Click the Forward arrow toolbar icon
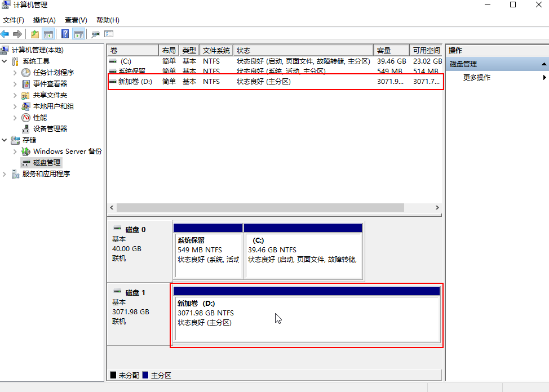The height and width of the screenshot is (392, 549). click(x=17, y=34)
